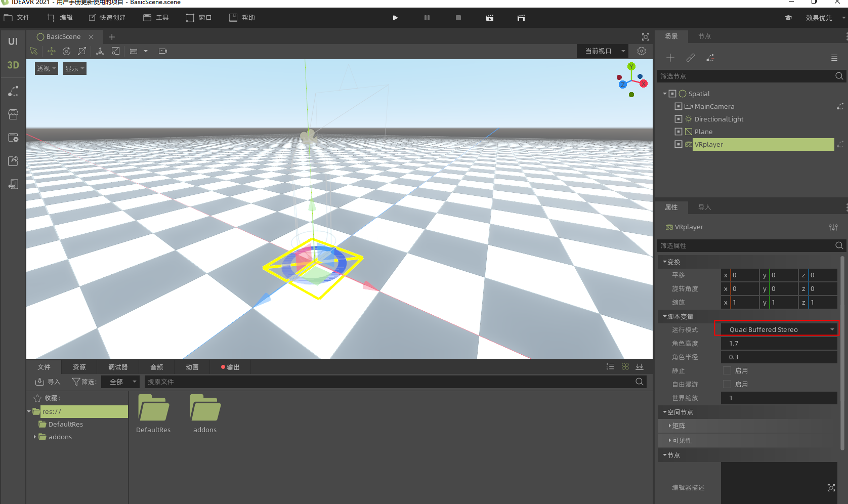Collapse the bottom panel with download-arrow icon
848x504 pixels.
[640, 367]
